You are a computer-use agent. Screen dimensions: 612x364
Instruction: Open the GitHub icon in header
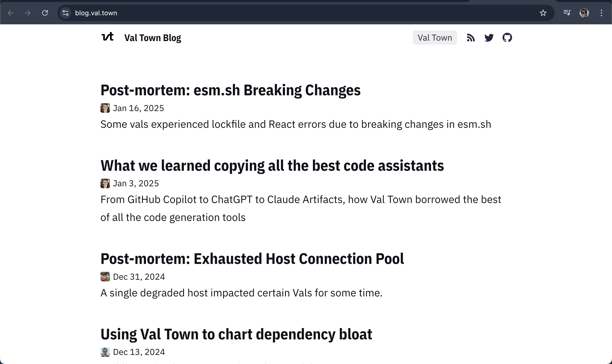point(507,37)
